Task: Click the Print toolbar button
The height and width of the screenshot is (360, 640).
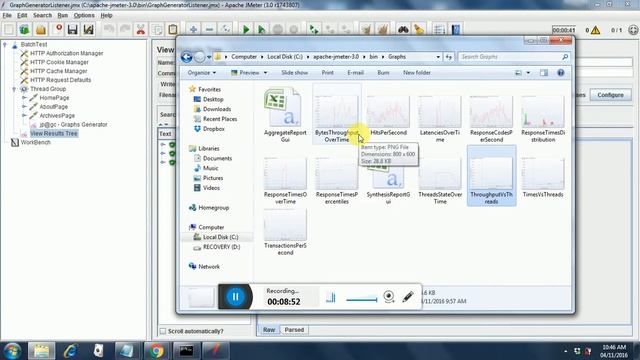Action: pos(327,73)
